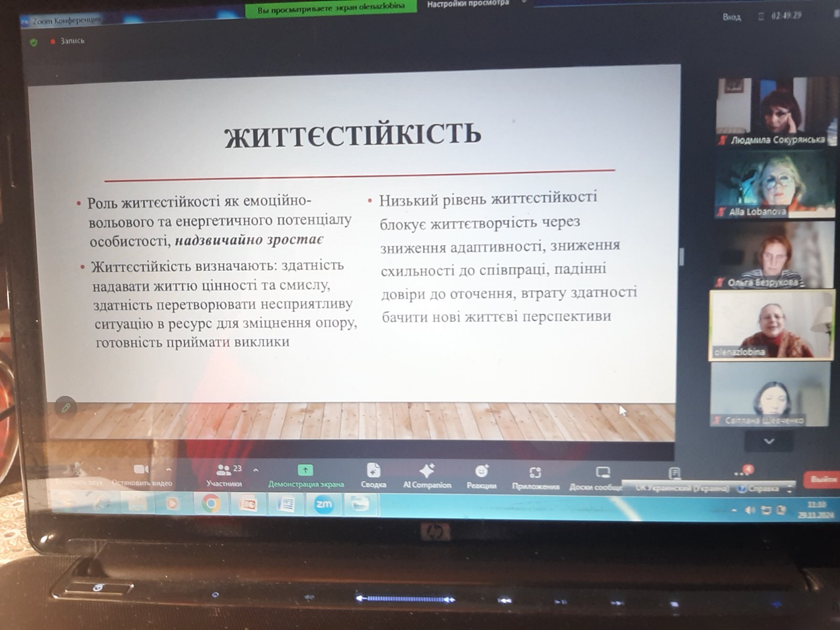Select the UK Украинский interpretation channel
The image size is (840, 630).
pos(682,488)
